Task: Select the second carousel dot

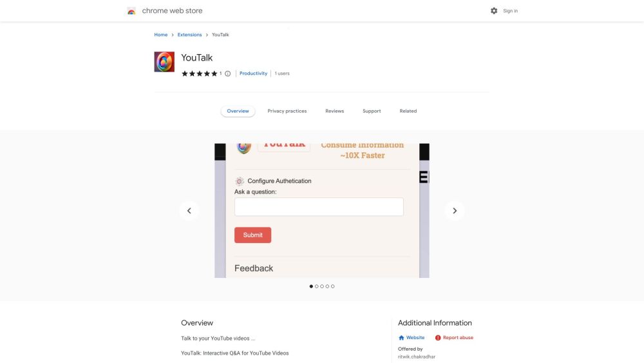Action: (317, 286)
